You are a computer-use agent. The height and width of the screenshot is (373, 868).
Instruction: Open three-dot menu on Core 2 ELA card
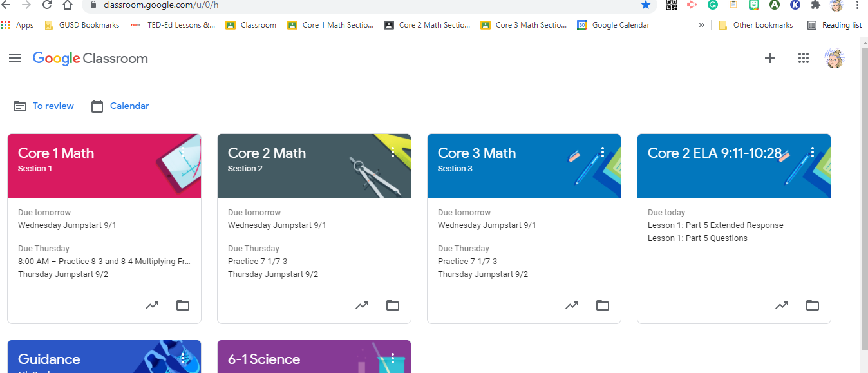pos(813,152)
